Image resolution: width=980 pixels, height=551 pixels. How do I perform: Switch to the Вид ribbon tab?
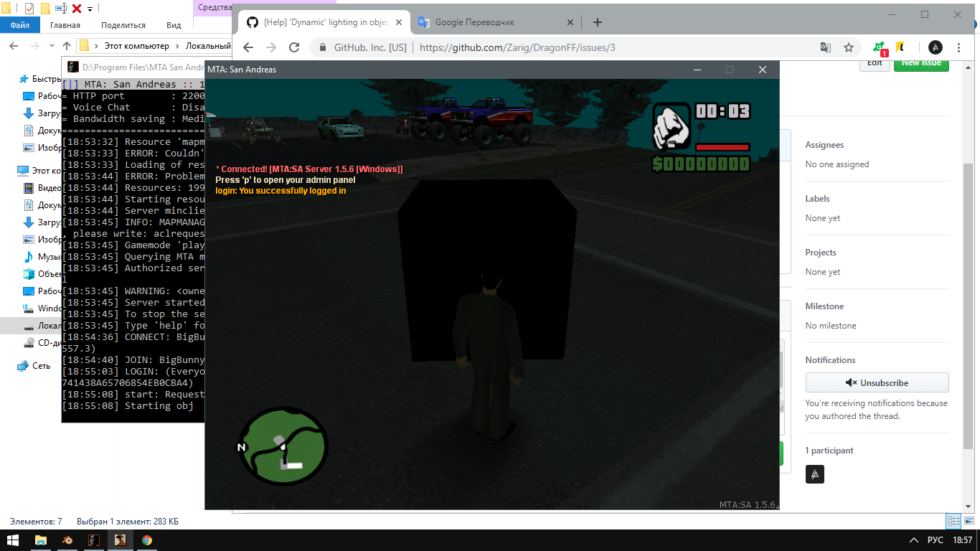pos(174,24)
